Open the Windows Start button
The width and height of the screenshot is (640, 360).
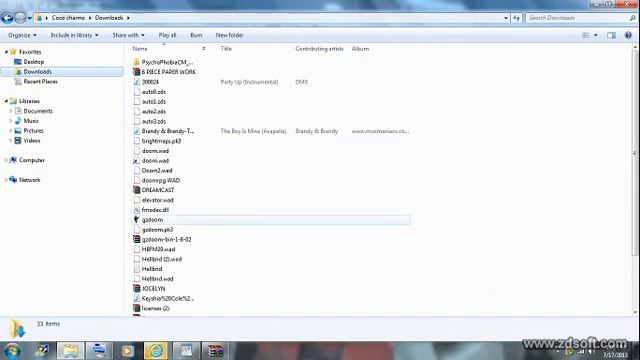[x=12, y=351]
